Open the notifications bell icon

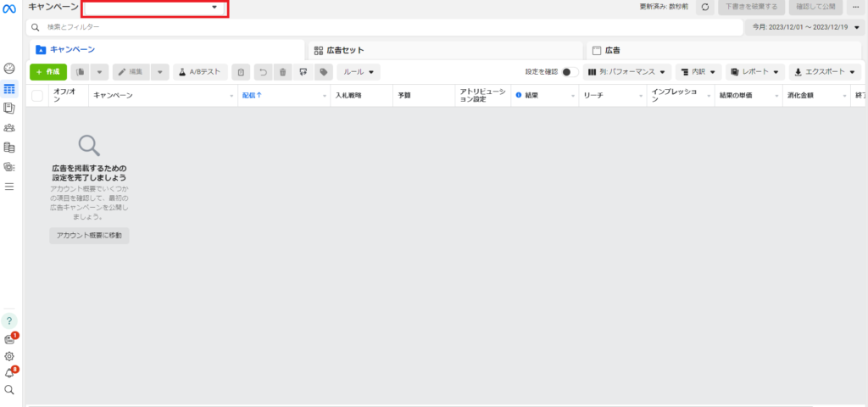pos(9,373)
